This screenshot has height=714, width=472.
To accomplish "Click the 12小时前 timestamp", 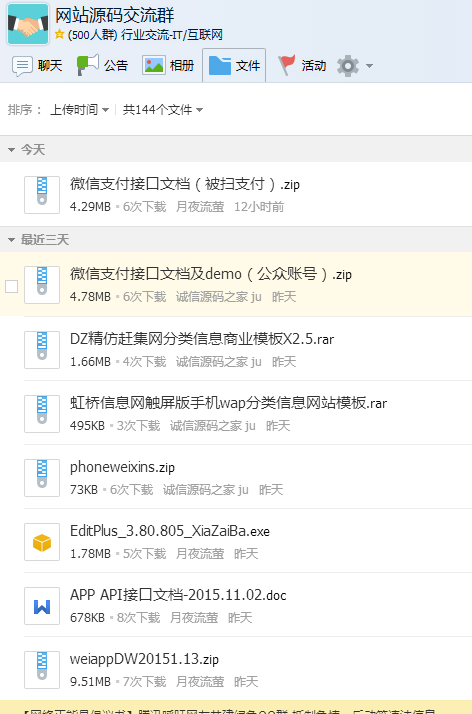I will coord(259,207).
